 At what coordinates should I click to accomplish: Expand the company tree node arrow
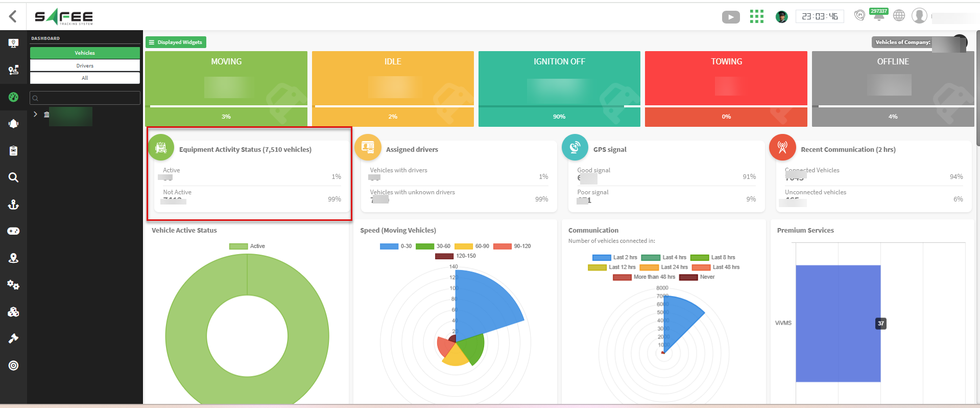coord(35,114)
